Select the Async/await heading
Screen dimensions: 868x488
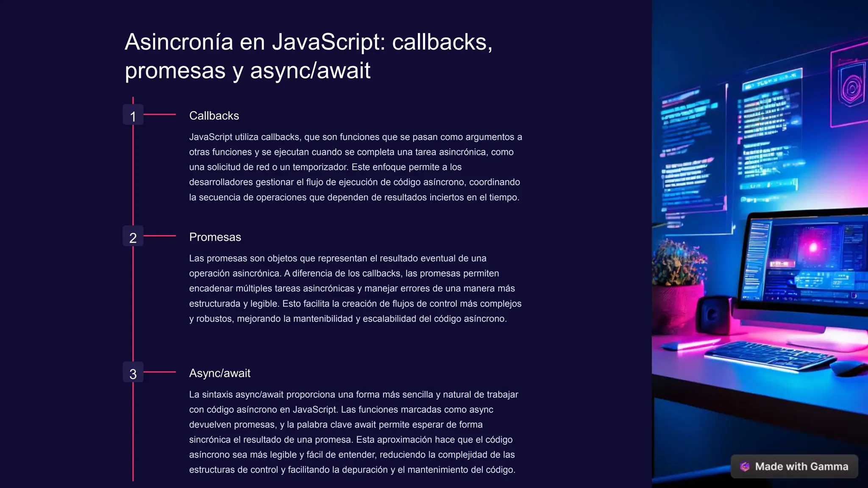[220, 373]
